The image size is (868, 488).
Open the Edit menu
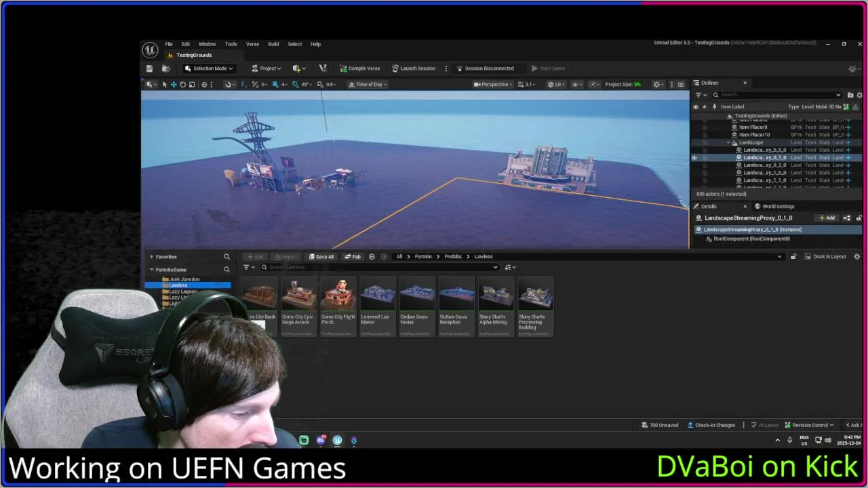click(x=185, y=44)
